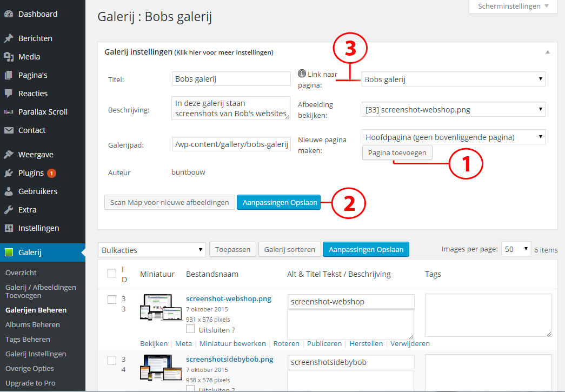The width and height of the screenshot is (565, 392).
Task: Click the Contact envelope icon
Action: [9, 130]
